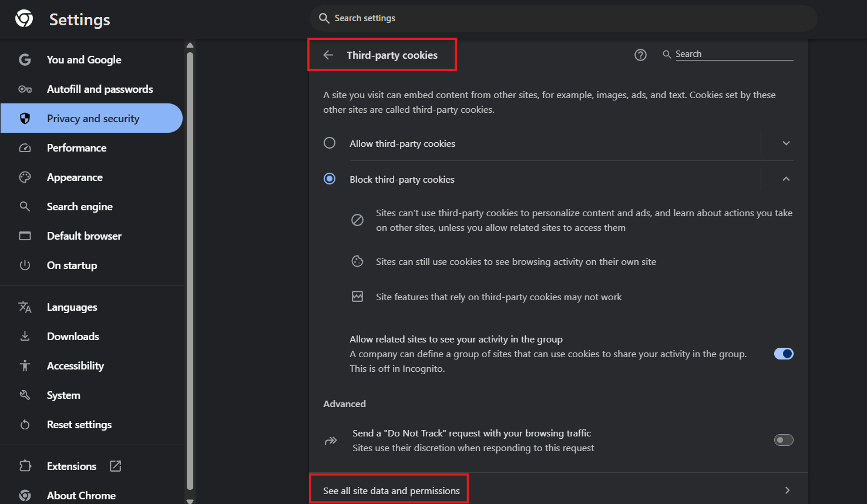The height and width of the screenshot is (504, 867).
Task: Expand the Allow third-party cookies option
Action: 786,143
